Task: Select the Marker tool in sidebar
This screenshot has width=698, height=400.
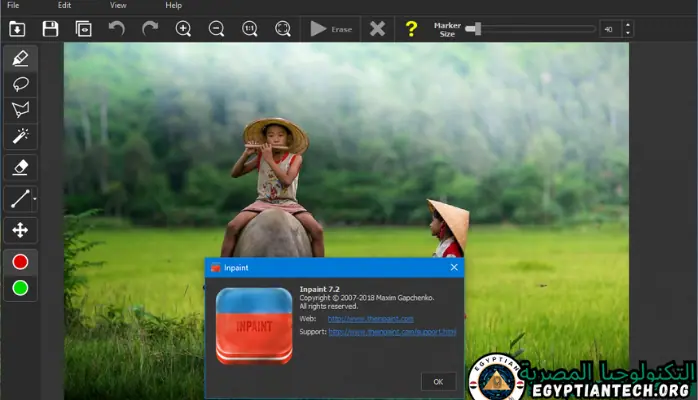Action: point(19,58)
